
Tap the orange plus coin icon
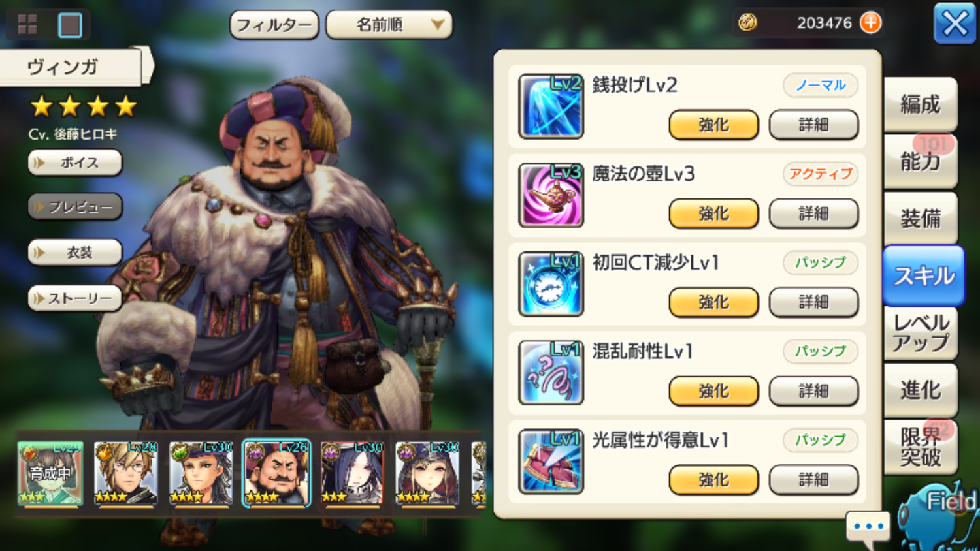[870, 23]
